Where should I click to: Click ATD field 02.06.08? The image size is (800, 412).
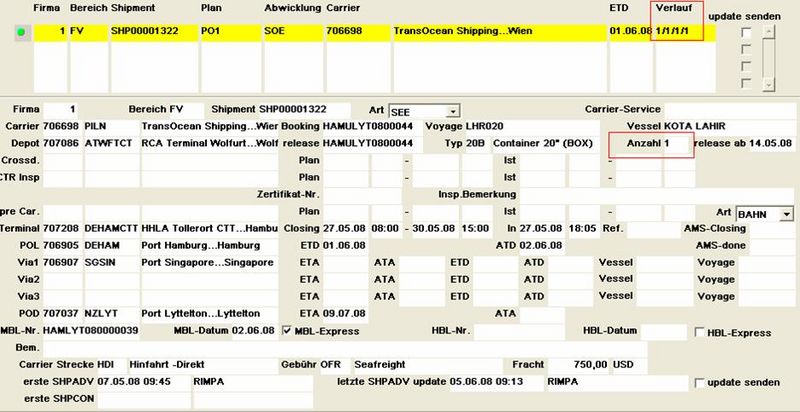(542, 245)
